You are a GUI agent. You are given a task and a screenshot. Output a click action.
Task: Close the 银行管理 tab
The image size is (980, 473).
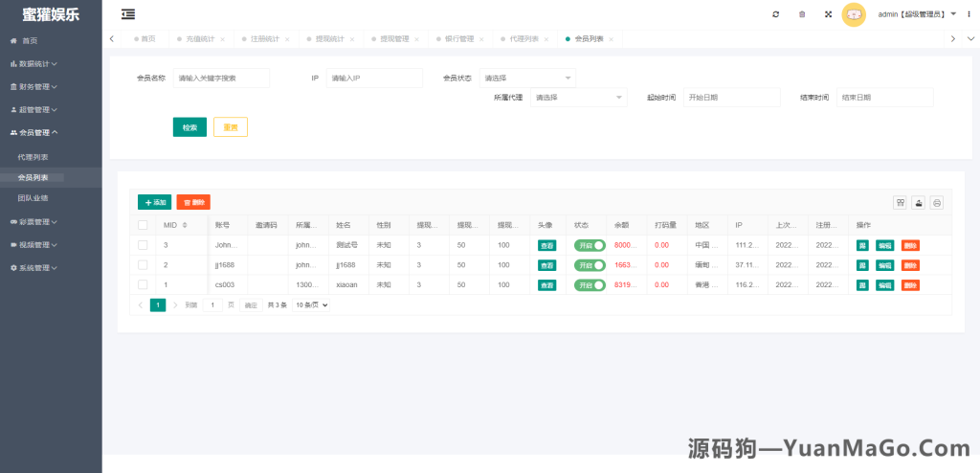point(481,39)
